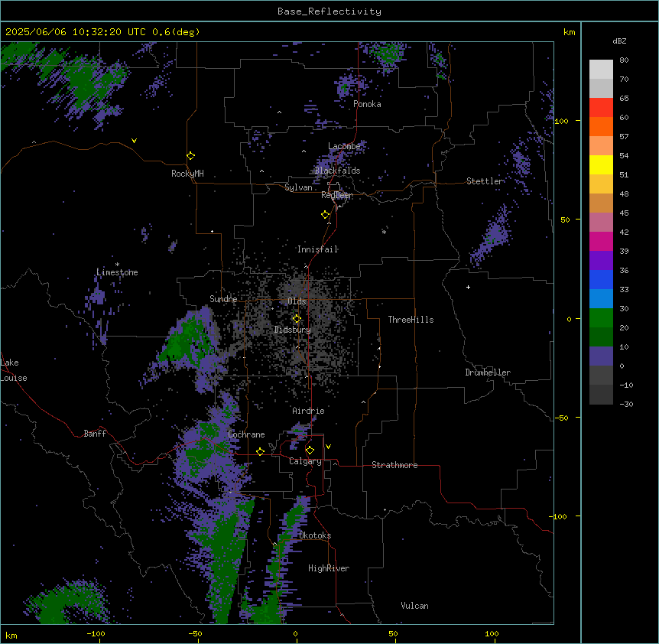
Task: Select the yellow 51-54 dBZ legend swatch
Action: (x=601, y=165)
